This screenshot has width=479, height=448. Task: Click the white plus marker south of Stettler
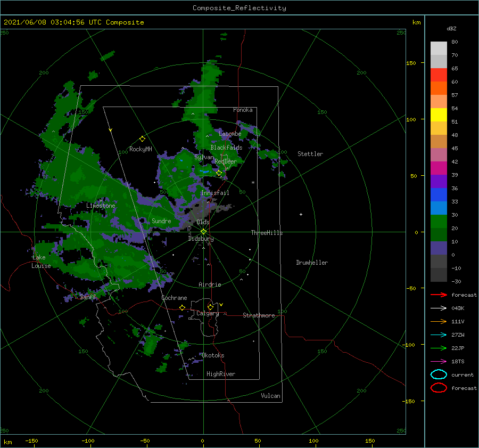pyautogui.click(x=301, y=214)
